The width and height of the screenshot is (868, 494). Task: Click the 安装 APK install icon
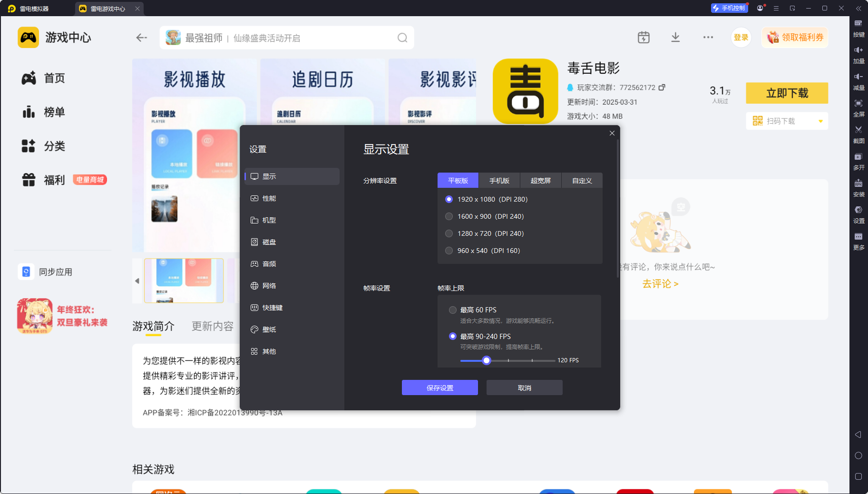[858, 188]
